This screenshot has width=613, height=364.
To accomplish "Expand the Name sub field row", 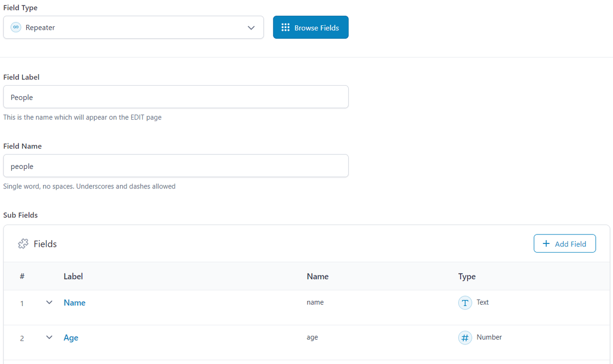I will point(49,302).
